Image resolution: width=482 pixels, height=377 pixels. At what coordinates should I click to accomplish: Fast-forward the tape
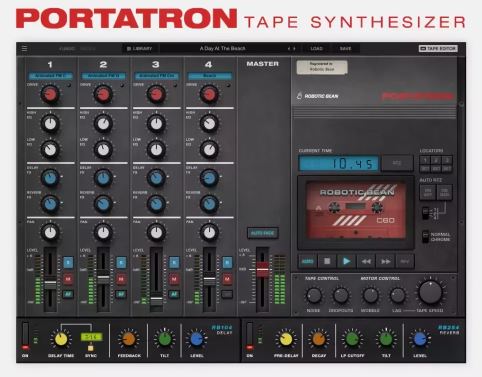[x=385, y=261]
